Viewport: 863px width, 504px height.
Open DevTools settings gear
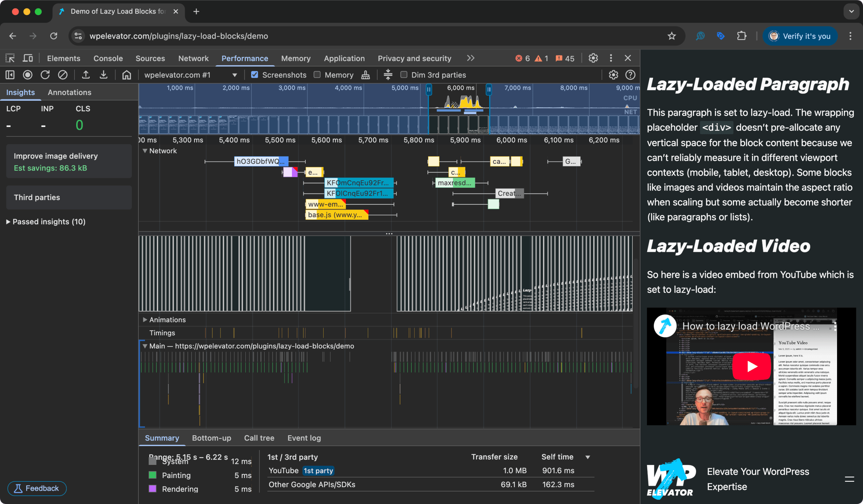(x=593, y=58)
